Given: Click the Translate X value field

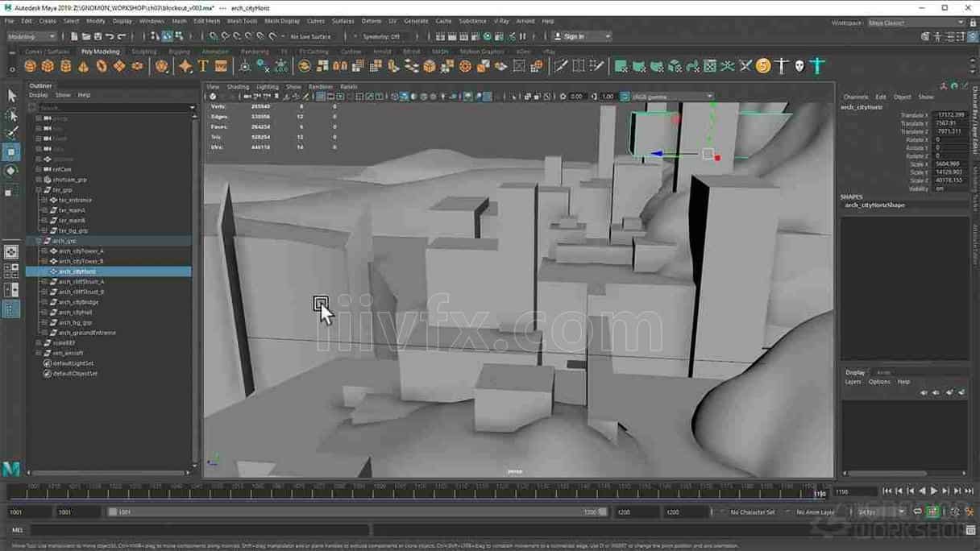Looking at the screenshot, I should [x=949, y=115].
